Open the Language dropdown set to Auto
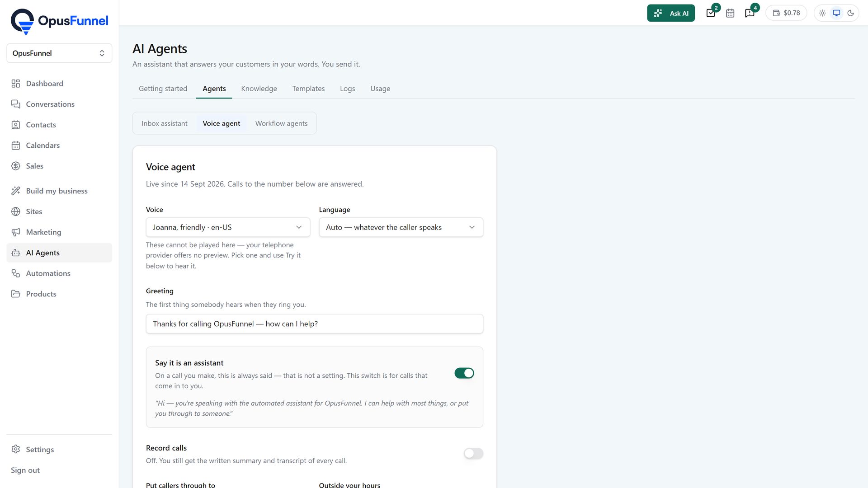868x488 pixels. [401, 227]
